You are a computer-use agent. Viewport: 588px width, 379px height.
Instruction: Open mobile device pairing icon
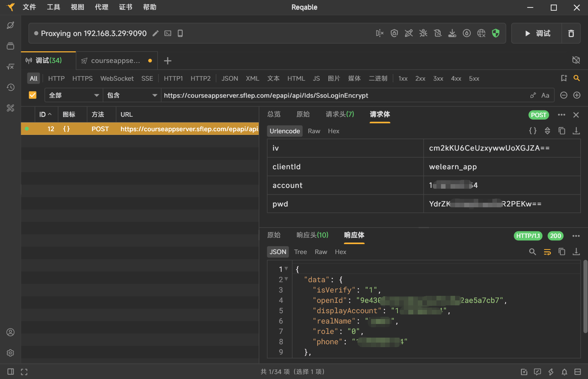click(180, 34)
